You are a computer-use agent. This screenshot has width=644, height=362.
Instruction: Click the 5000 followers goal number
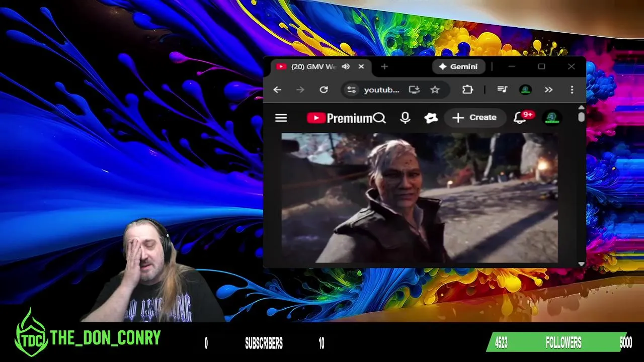pos(626,343)
